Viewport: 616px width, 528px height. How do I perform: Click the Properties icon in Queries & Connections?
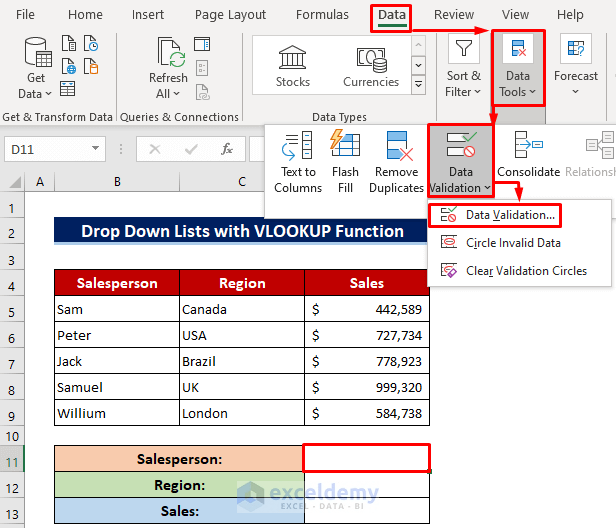(202, 68)
